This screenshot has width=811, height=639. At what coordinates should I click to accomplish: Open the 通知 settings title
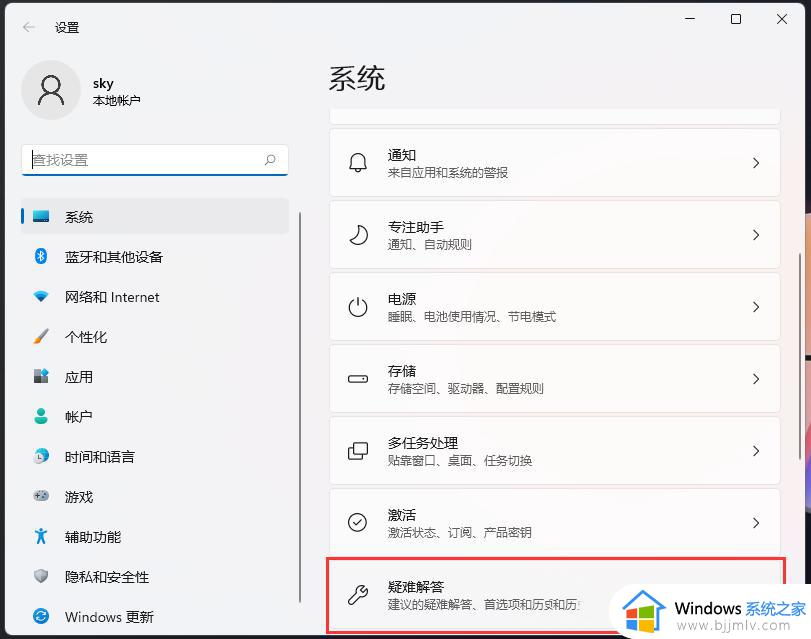(402, 155)
